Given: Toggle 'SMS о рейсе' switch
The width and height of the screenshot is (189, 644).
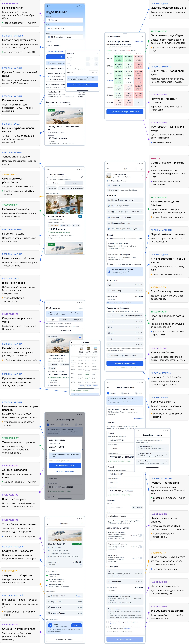Looking at the screenshot, I should click(140, 558).
